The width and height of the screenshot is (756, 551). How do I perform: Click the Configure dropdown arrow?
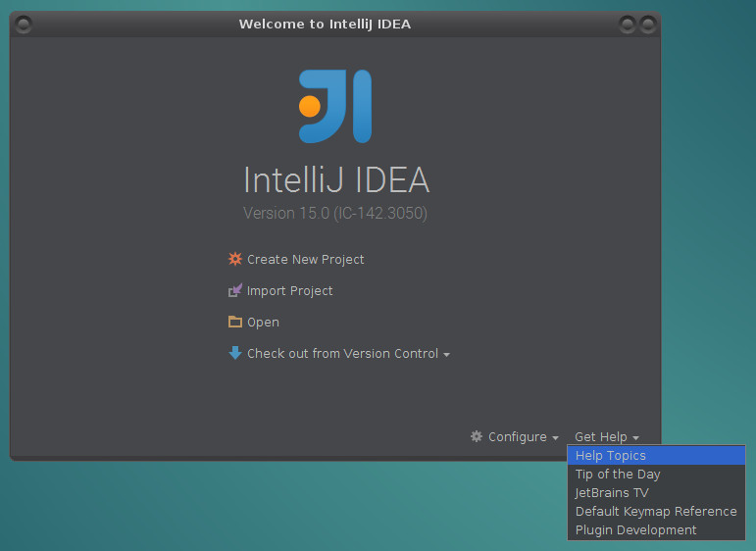click(x=555, y=438)
